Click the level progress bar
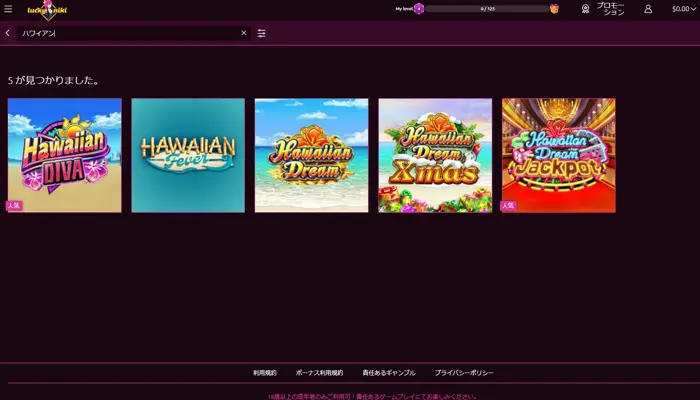 click(x=487, y=9)
